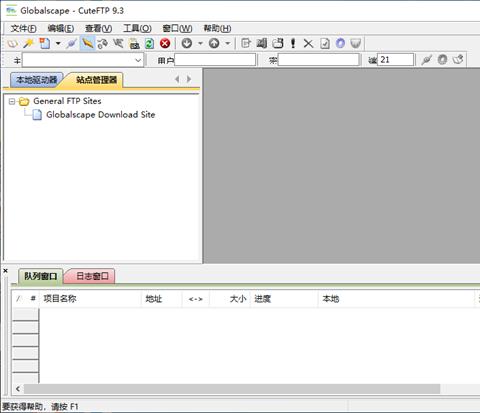Click the Download arrow icon
Viewport: 480px width, 413px height.
click(187, 43)
